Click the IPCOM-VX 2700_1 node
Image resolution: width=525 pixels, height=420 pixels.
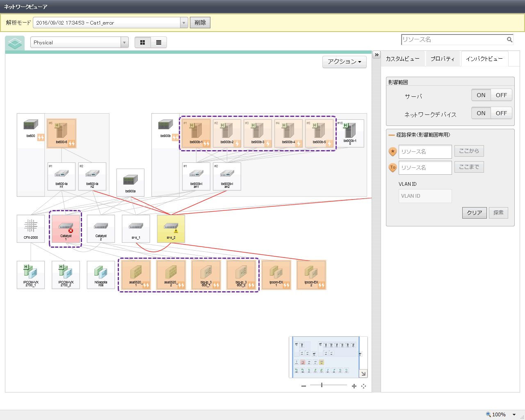(31, 275)
